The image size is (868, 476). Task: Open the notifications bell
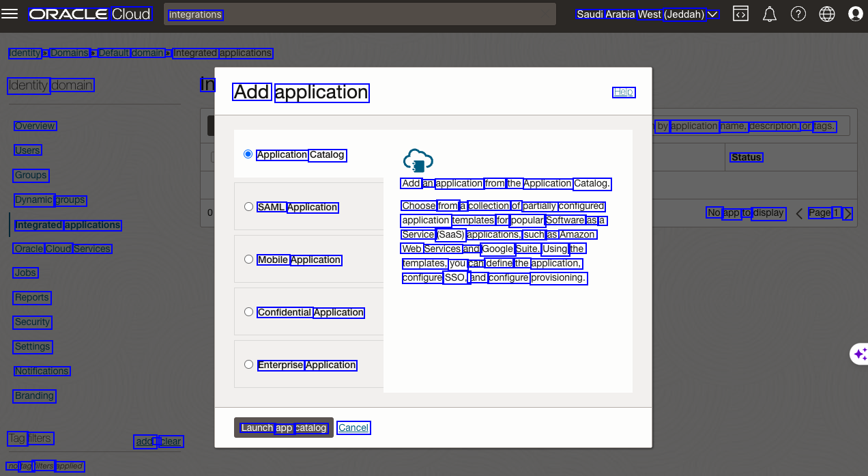point(769,14)
